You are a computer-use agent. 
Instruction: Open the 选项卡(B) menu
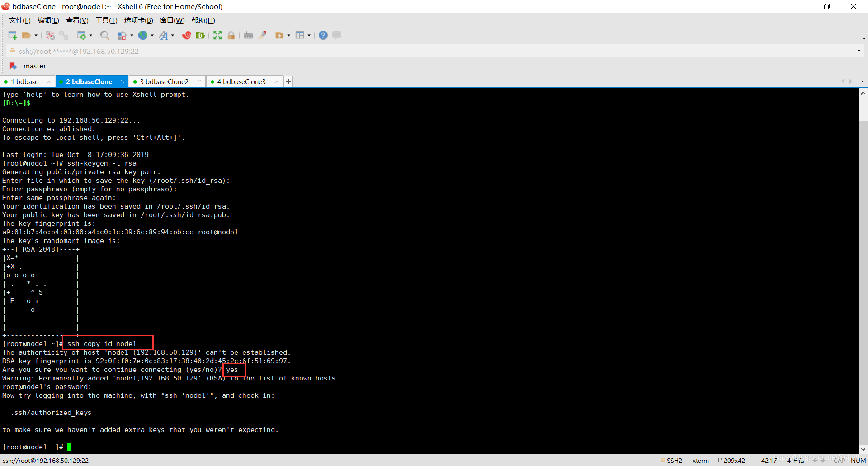tap(139, 20)
